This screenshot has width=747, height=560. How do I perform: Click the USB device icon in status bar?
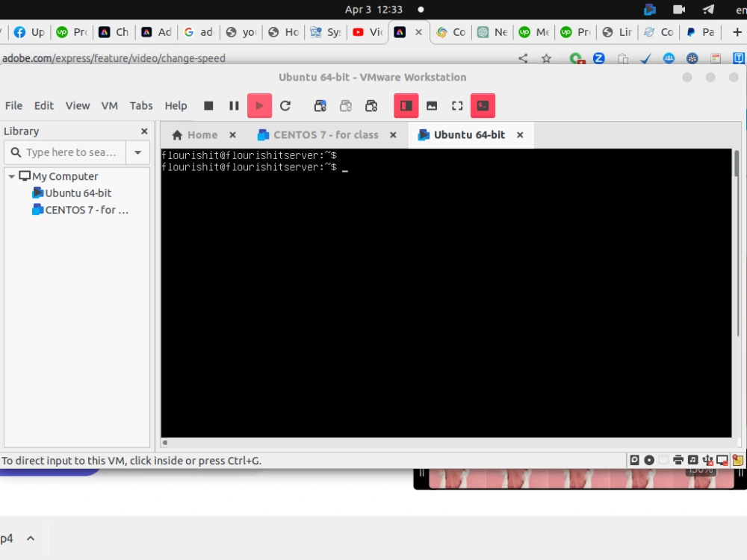(x=707, y=460)
